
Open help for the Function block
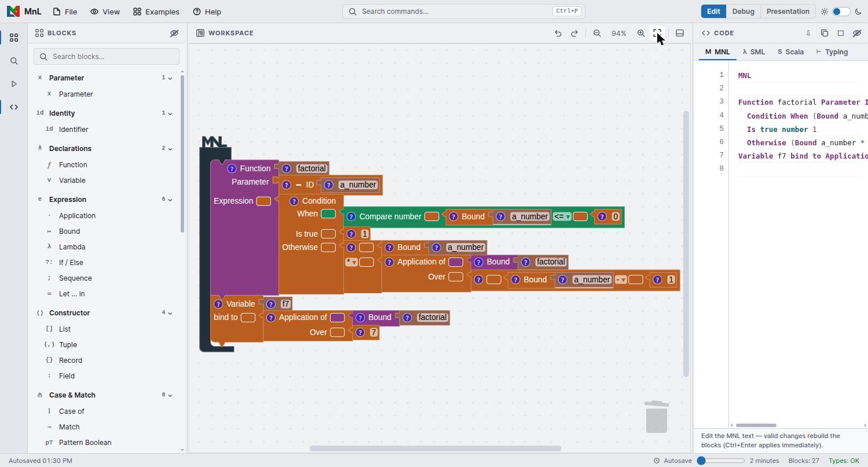(x=232, y=168)
